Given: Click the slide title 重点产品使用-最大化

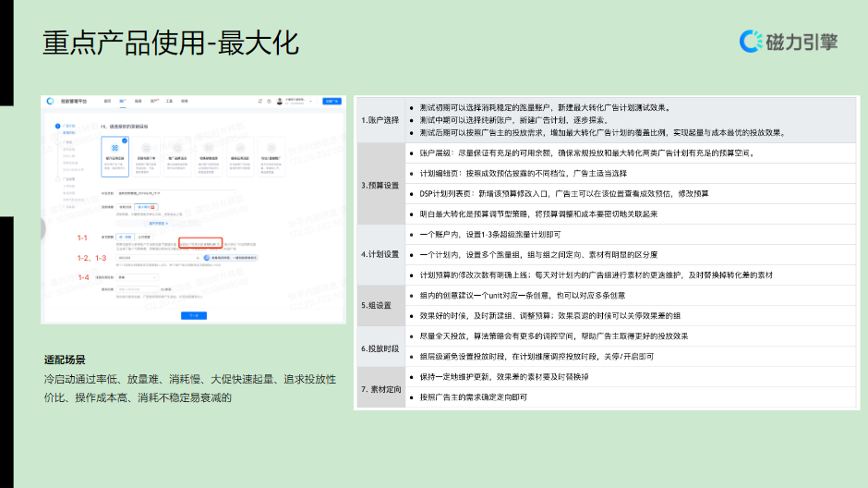Looking at the screenshot, I should (x=171, y=43).
